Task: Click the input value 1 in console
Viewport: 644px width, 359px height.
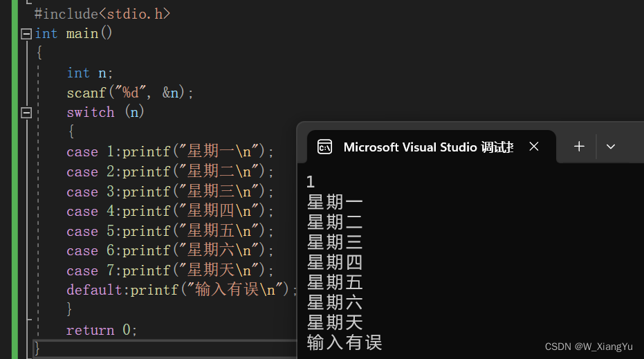Action: [311, 182]
